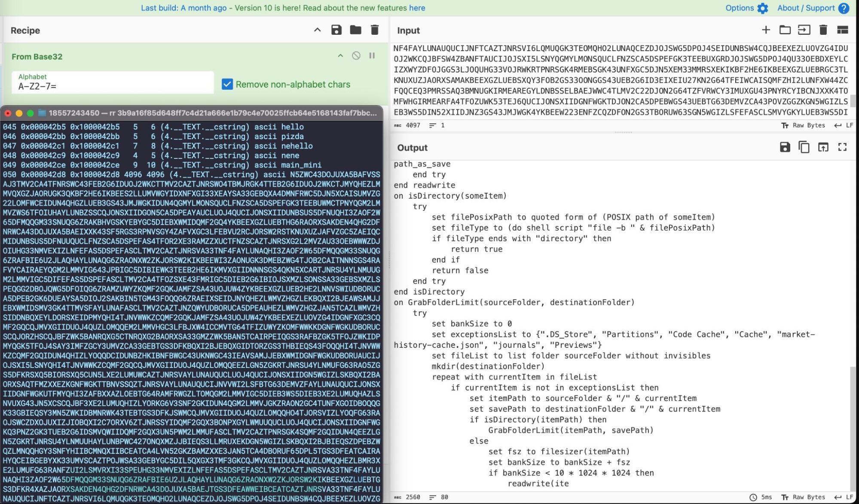Open folder as input icon

[785, 30]
